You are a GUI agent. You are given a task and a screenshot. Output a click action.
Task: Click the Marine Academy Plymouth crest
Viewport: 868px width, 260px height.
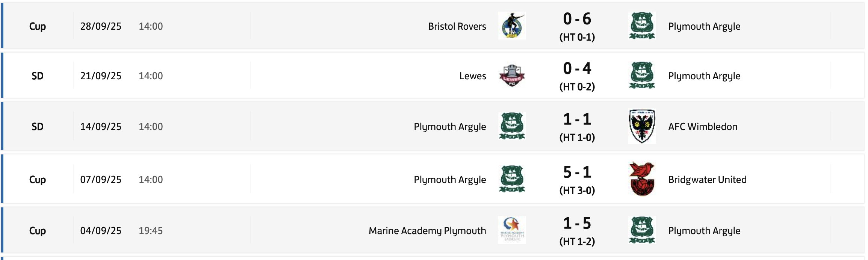[512, 230]
